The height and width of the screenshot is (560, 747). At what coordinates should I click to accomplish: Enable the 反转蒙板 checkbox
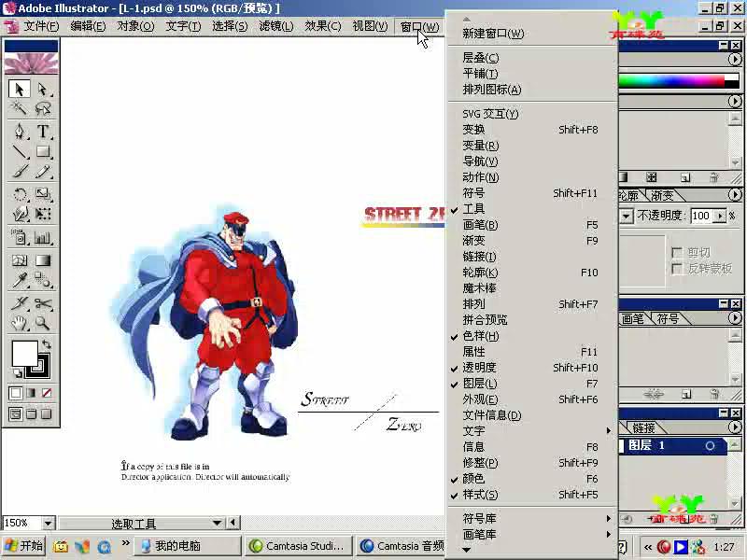coord(676,269)
